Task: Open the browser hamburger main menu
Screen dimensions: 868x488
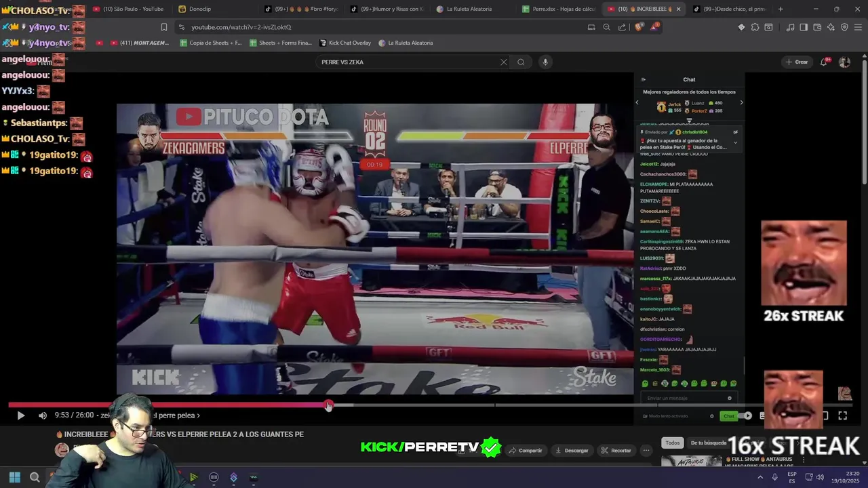Action: point(858,27)
